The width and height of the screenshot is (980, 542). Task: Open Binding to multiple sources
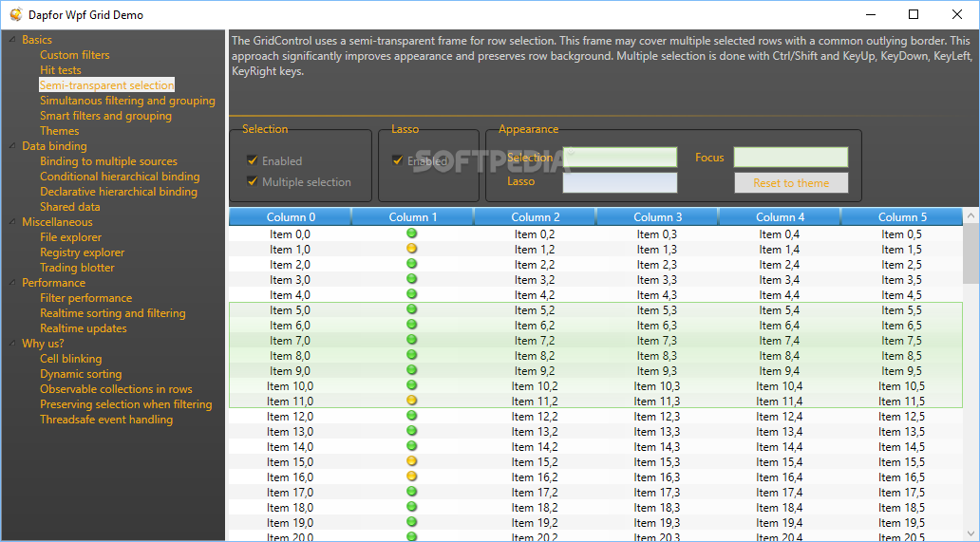pos(109,161)
